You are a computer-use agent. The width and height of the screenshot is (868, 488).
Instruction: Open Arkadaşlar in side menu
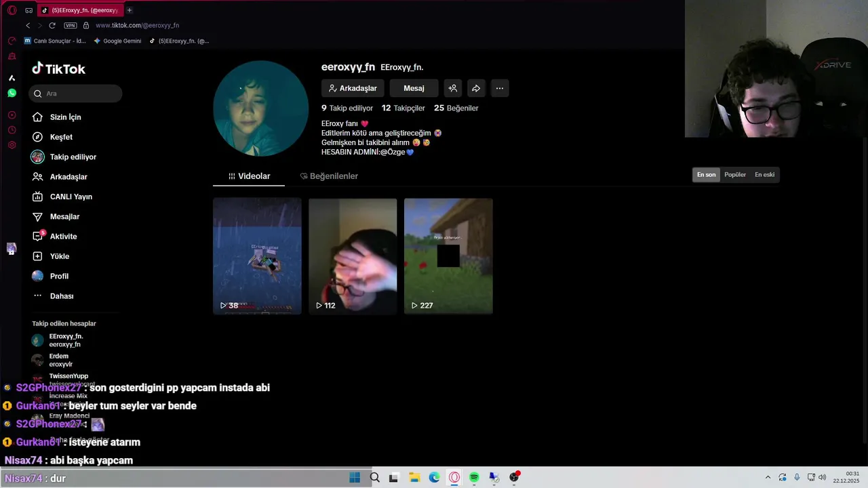60,177
